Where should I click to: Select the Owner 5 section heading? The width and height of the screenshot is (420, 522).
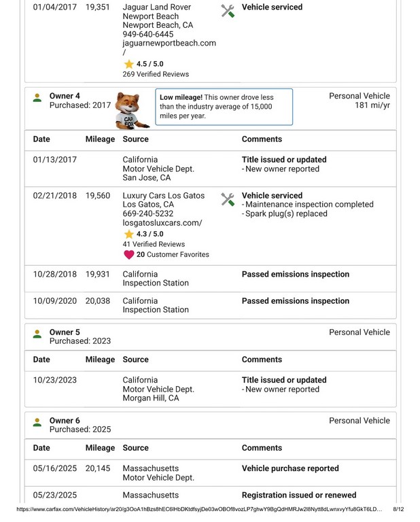pos(65,332)
